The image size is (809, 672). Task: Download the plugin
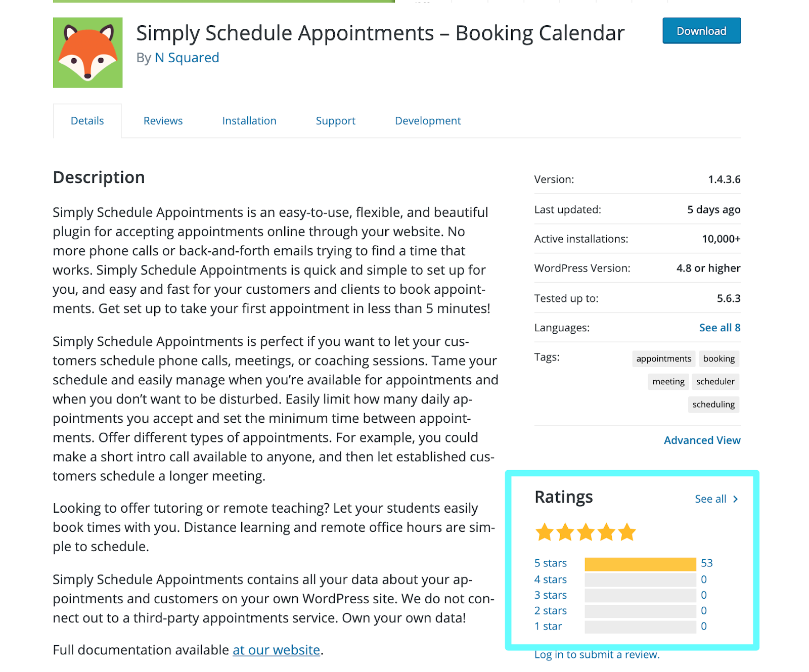point(701,31)
